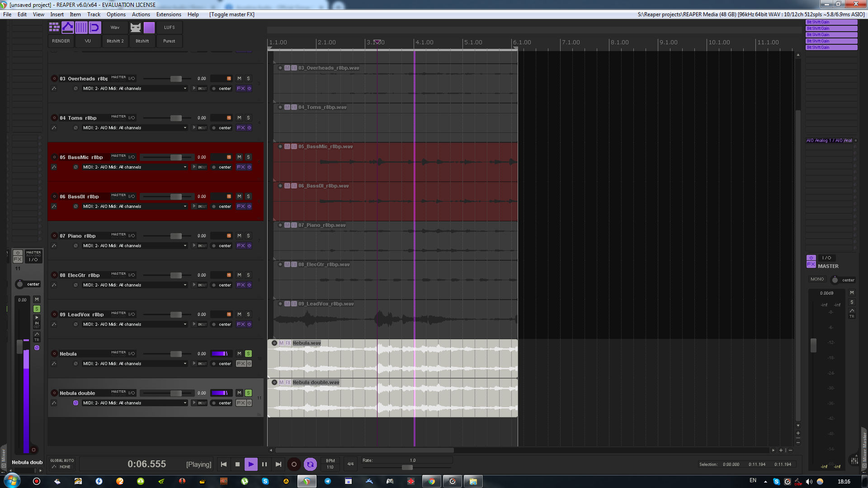Solo the 05 BassMic r8bp track
Image resolution: width=868 pixels, height=488 pixels.
pyautogui.click(x=248, y=157)
